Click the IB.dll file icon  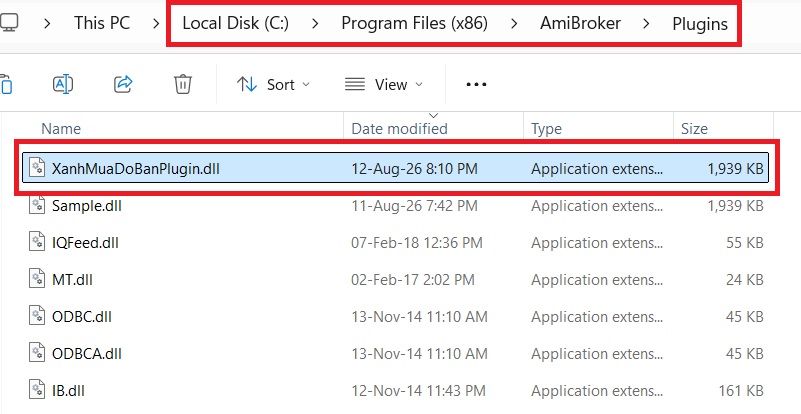(37, 390)
